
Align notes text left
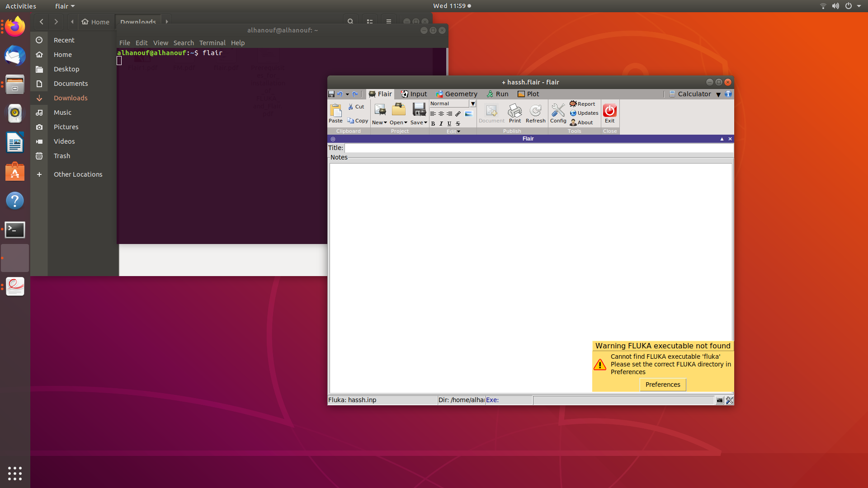433,114
